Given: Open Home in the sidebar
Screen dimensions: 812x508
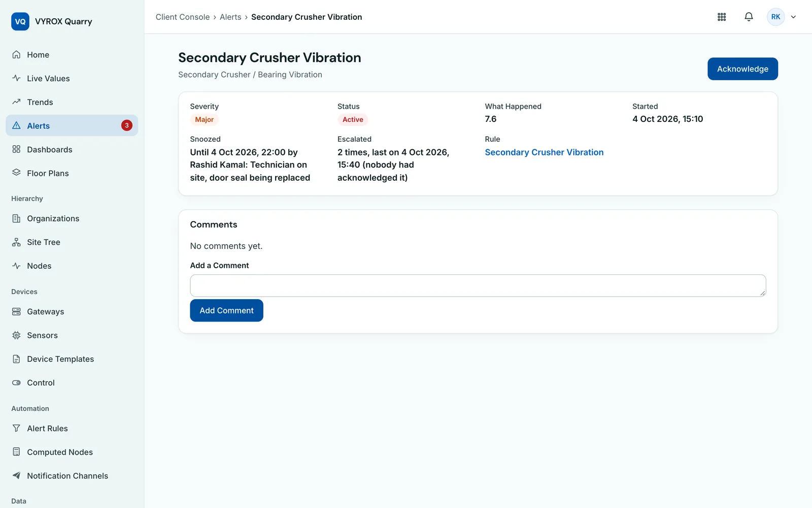Looking at the screenshot, I should (x=72, y=55).
